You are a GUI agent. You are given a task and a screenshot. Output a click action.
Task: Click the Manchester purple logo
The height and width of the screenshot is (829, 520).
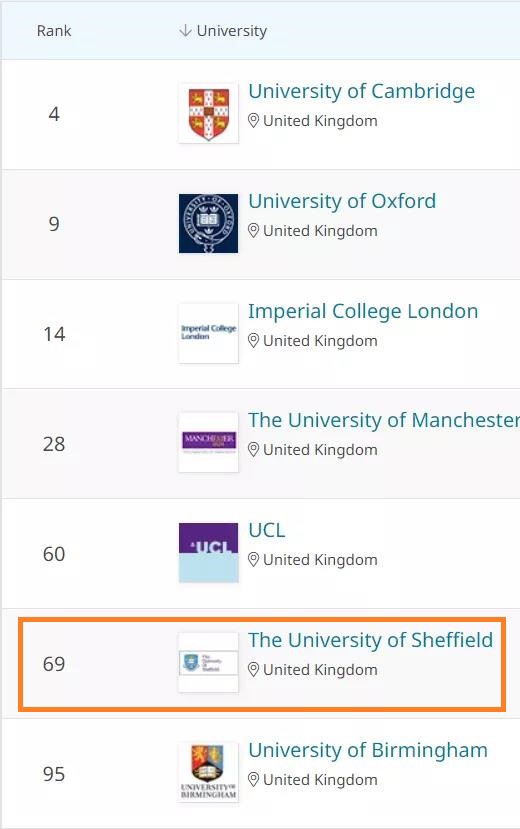[x=208, y=443]
